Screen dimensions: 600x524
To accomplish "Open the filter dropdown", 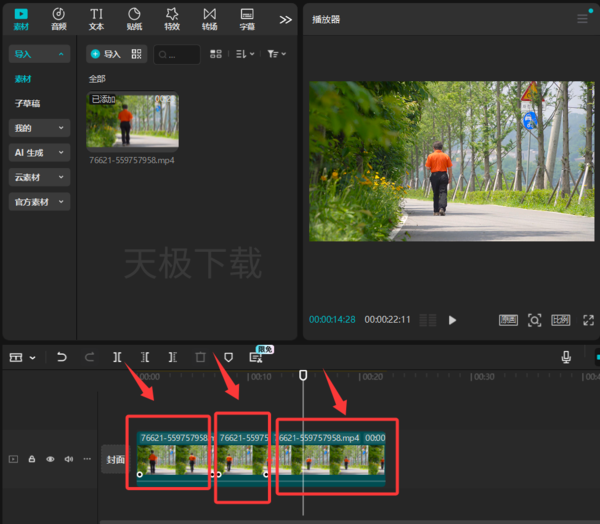I will (x=277, y=54).
